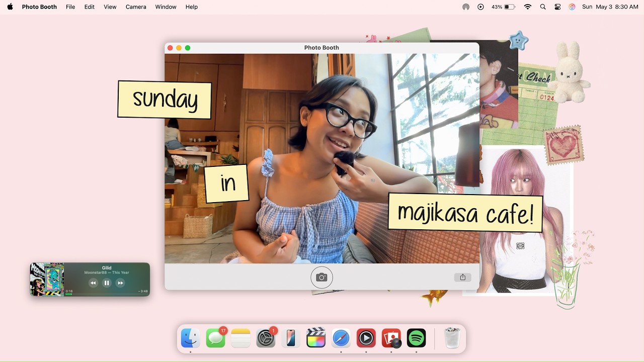Open the Help menu
The image size is (644, 362).
tap(192, 7)
